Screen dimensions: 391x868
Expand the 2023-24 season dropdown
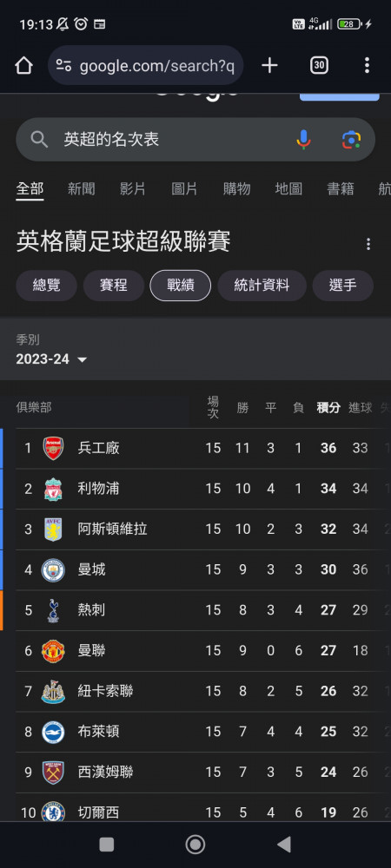click(51, 359)
